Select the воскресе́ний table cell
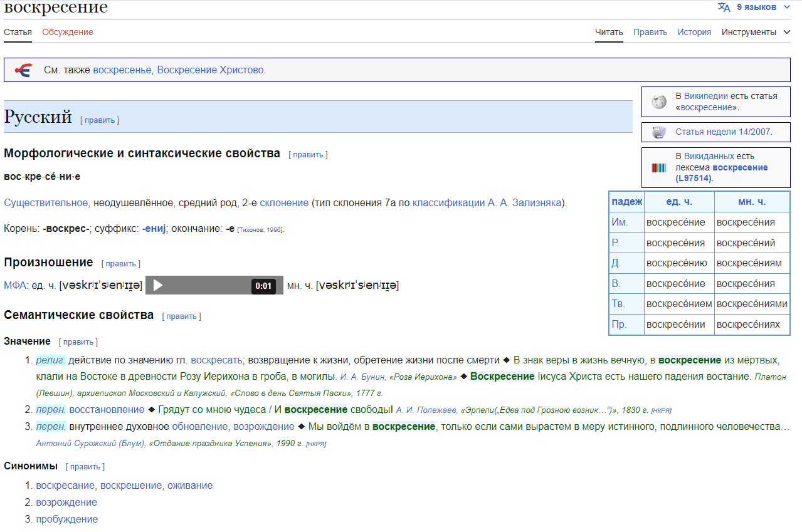 coord(752,243)
